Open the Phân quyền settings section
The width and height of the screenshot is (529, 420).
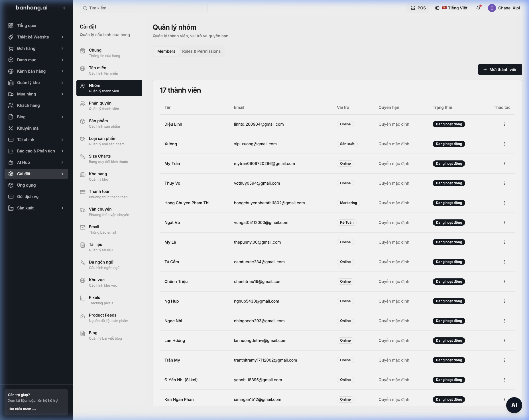109,106
